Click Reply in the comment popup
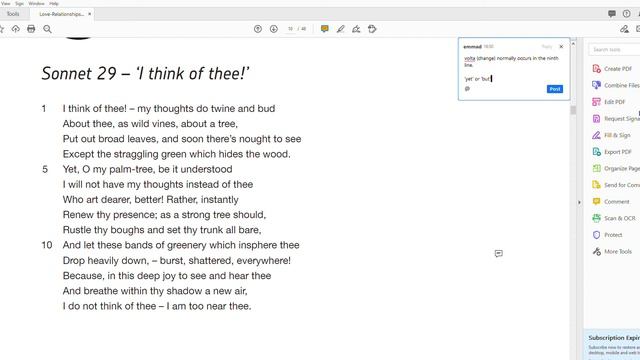 [x=547, y=47]
